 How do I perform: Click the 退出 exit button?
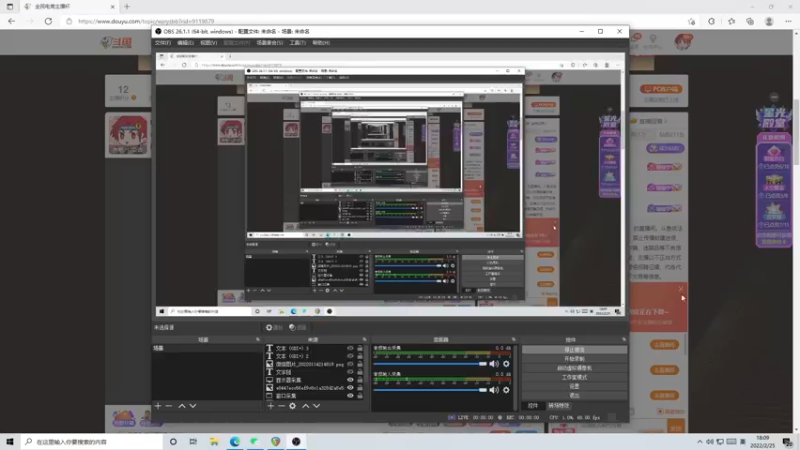pos(574,395)
